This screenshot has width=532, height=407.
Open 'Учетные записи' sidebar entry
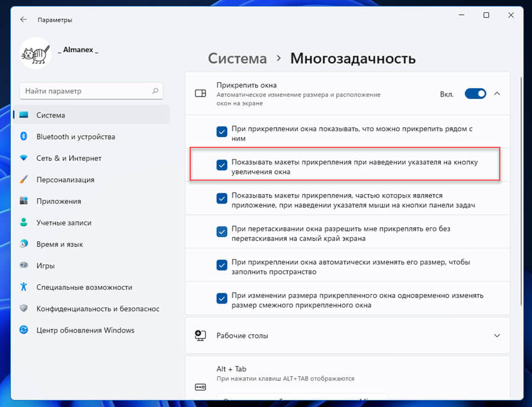pos(92,222)
